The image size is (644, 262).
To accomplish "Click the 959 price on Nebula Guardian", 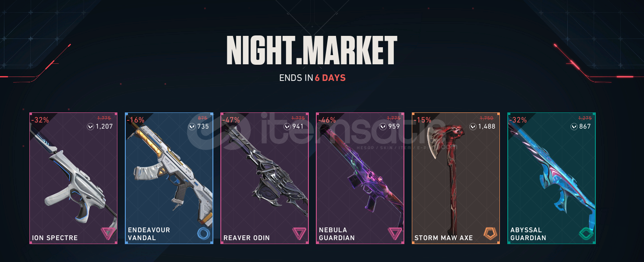I will click(394, 126).
